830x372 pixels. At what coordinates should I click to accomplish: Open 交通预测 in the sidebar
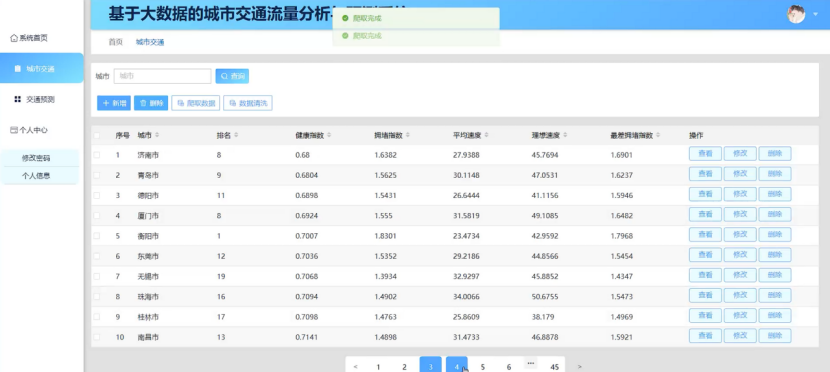[35, 99]
